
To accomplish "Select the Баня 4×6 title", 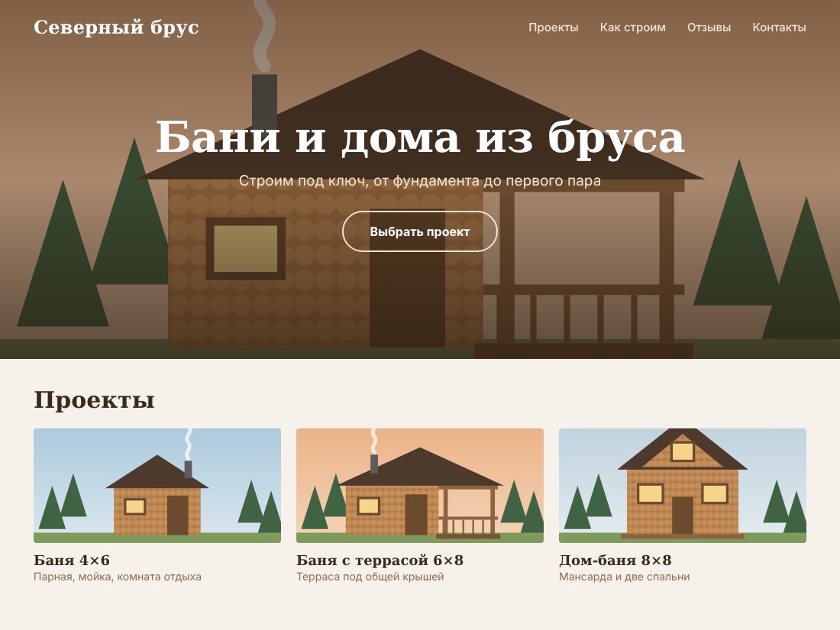I will click(72, 561).
